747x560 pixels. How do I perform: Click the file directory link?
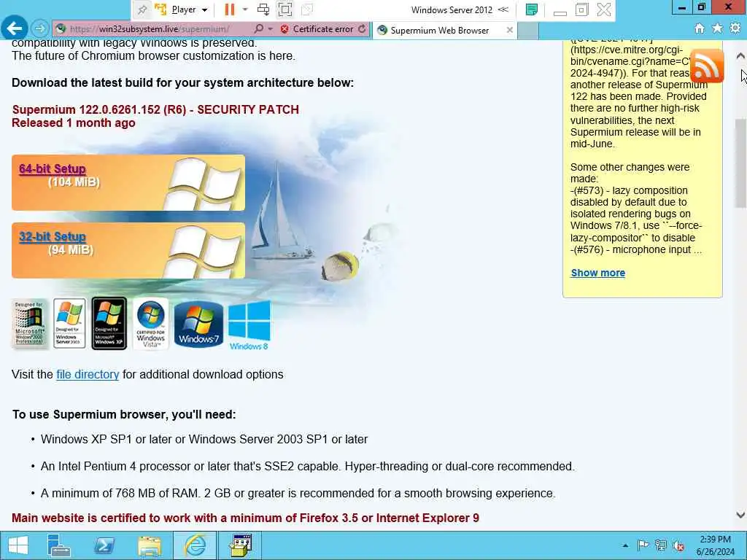(88, 374)
